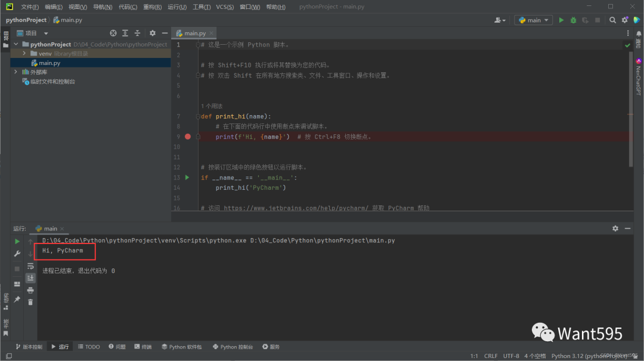Toggle soft-wrap in the Run console

(30, 266)
